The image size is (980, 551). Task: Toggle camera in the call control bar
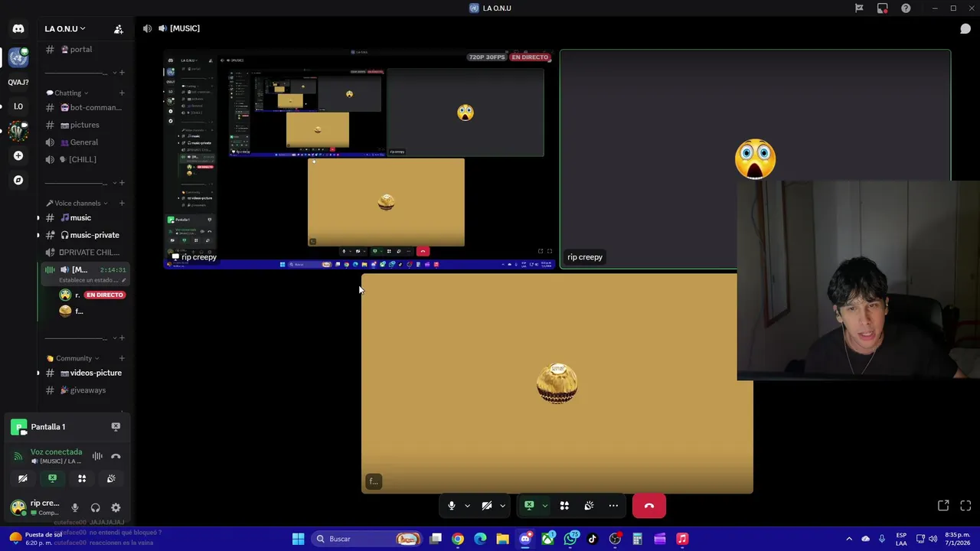click(487, 506)
